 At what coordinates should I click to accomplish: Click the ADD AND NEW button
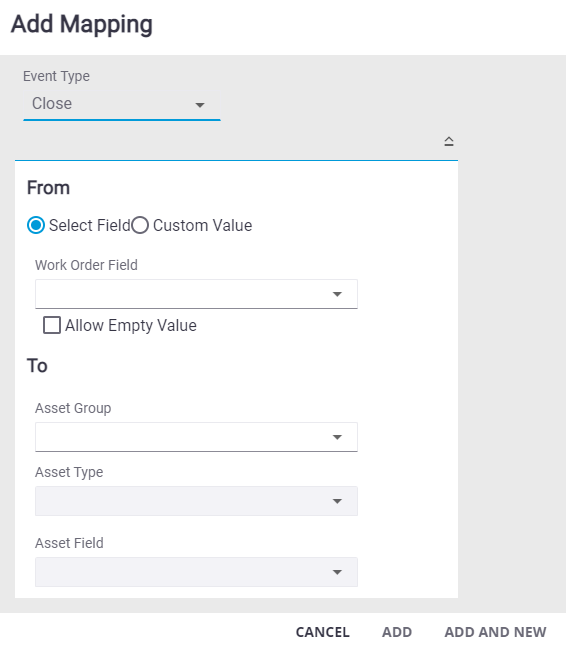click(x=495, y=632)
